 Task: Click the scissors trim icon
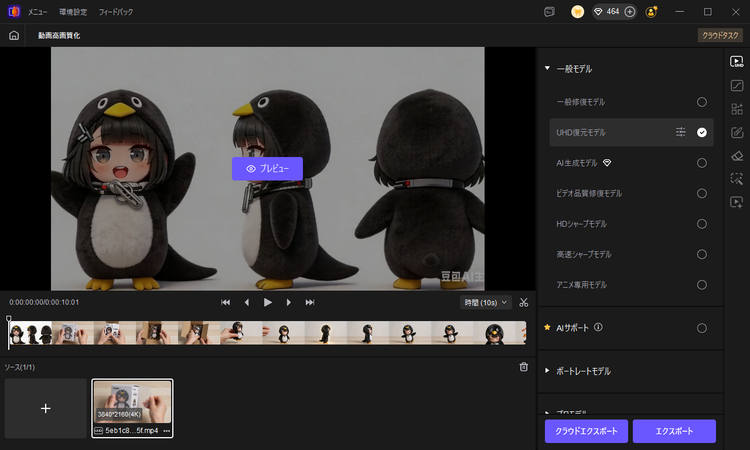coord(524,302)
